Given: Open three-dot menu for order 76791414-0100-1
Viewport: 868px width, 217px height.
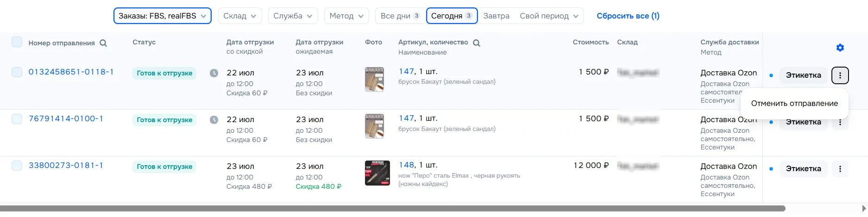Looking at the screenshot, I should [840, 123].
